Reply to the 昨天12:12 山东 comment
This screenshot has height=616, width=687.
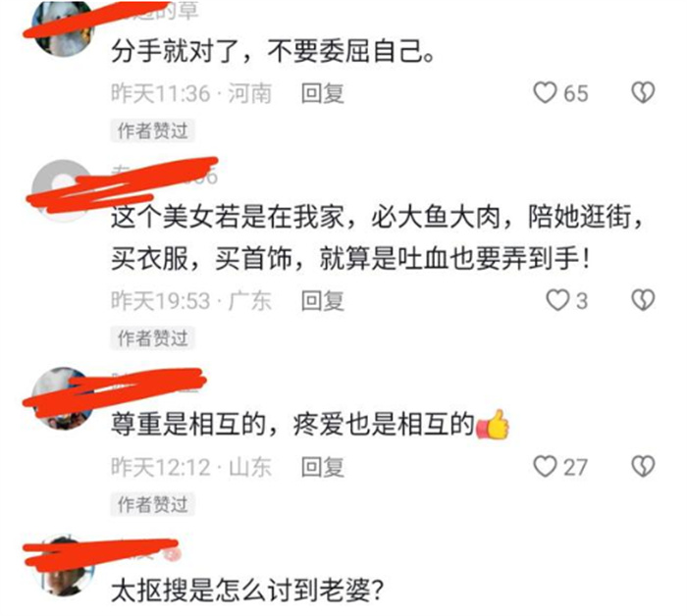point(323,467)
